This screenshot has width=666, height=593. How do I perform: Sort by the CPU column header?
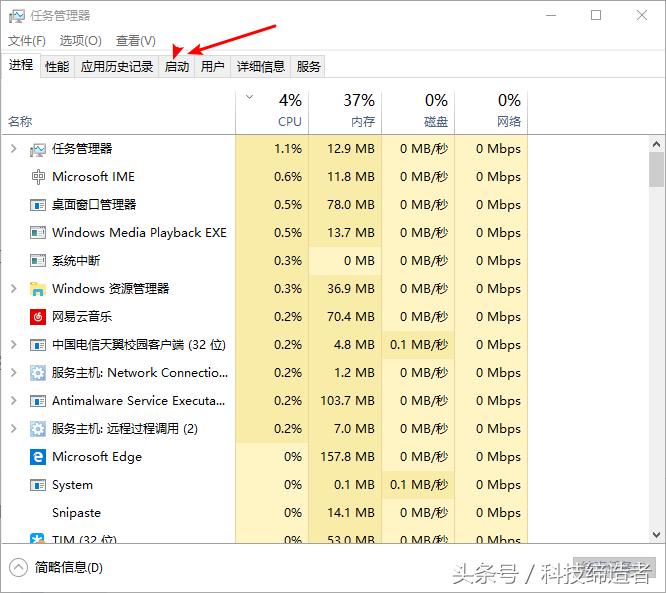272,113
